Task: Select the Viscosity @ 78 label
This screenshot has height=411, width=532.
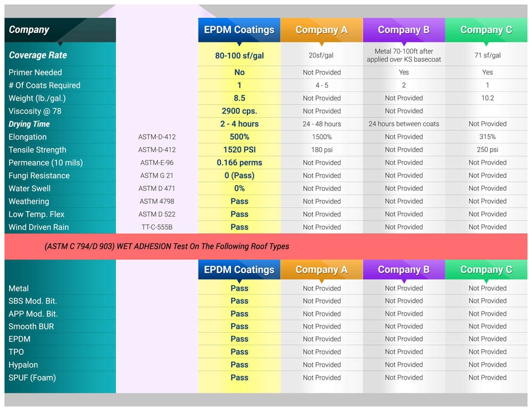Action: click(35, 111)
